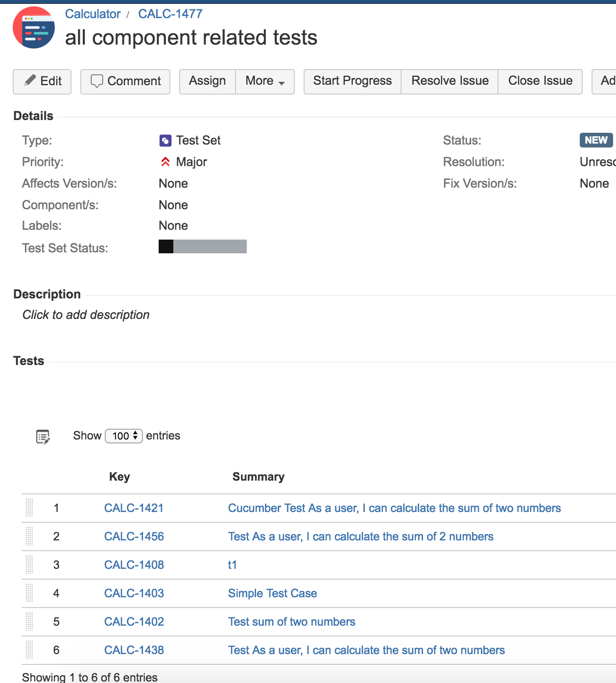Open the CALC-1477 breadcrumb link
Viewport: 616px width, 683px height.
170,14
